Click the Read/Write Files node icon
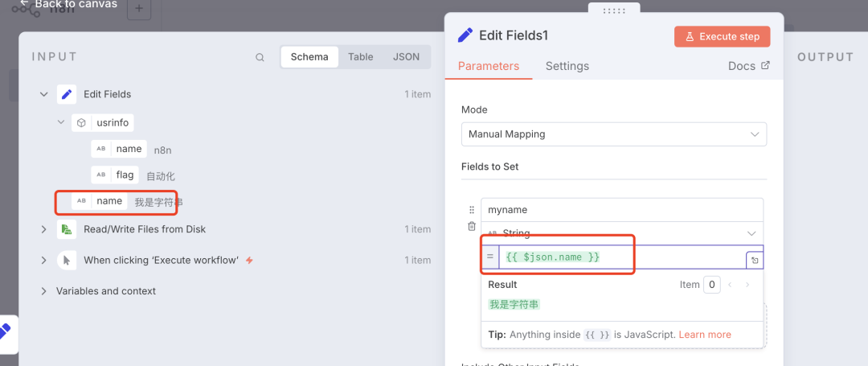This screenshot has height=366, width=868. click(x=67, y=229)
